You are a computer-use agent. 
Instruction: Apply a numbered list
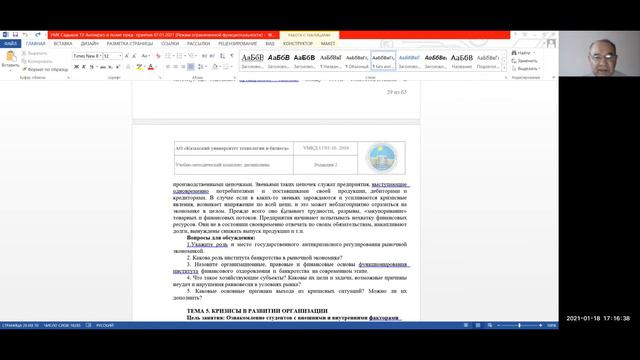tap(180, 56)
